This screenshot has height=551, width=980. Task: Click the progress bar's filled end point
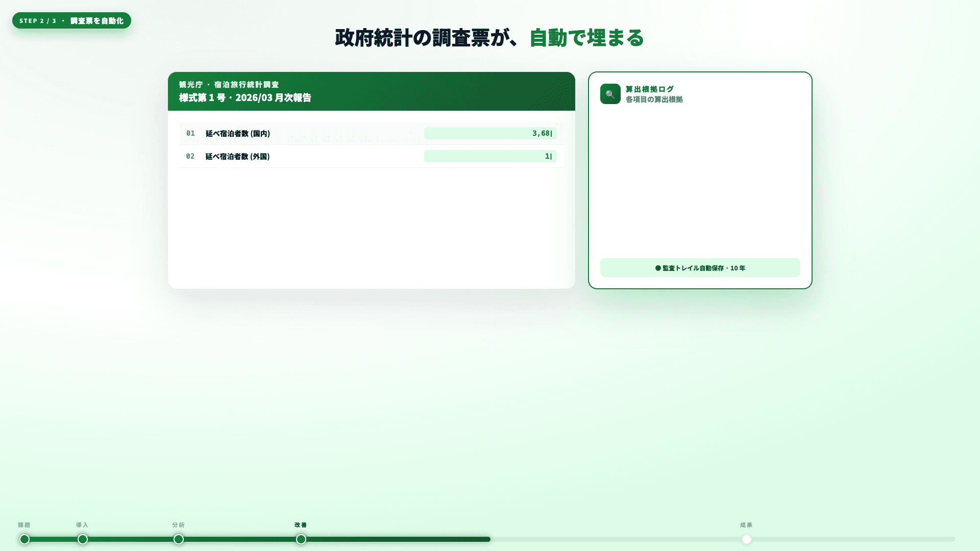tap(489, 539)
